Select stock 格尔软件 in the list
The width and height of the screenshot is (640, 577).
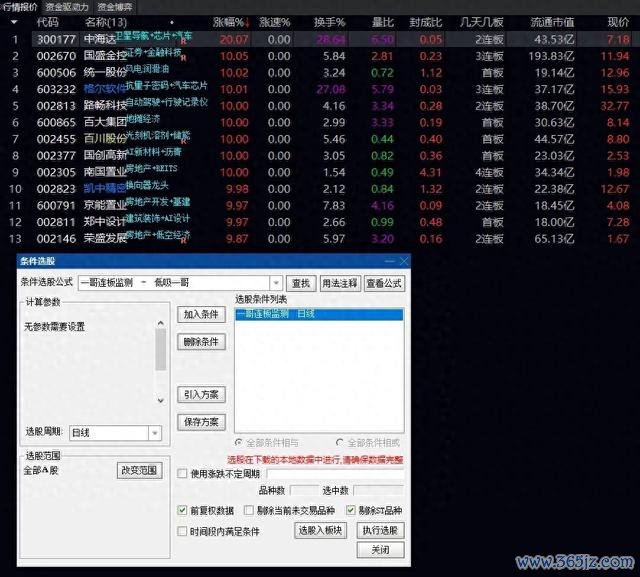click(x=105, y=89)
